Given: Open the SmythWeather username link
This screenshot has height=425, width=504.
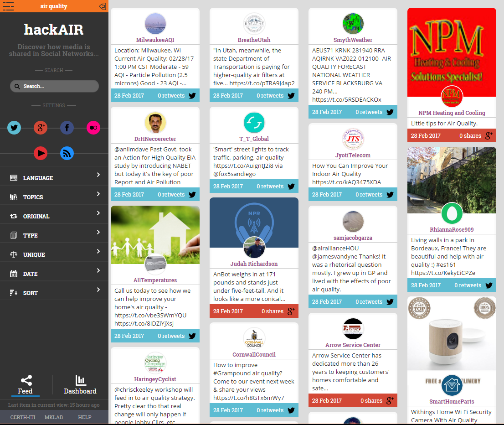Looking at the screenshot, I should 353,40.
